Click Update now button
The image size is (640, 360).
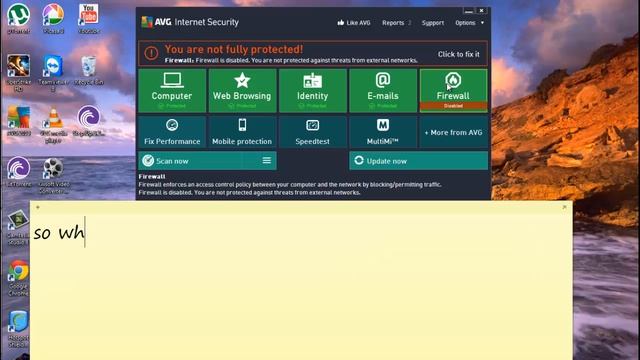coord(418,161)
